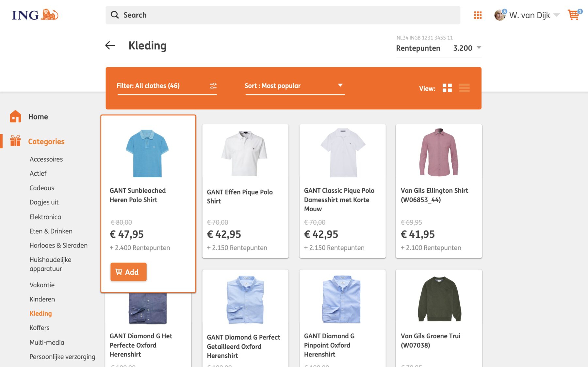The width and height of the screenshot is (588, 367).
Task: Click the Van Gils Groene Trui image
Action: click(x=439, y=299)
